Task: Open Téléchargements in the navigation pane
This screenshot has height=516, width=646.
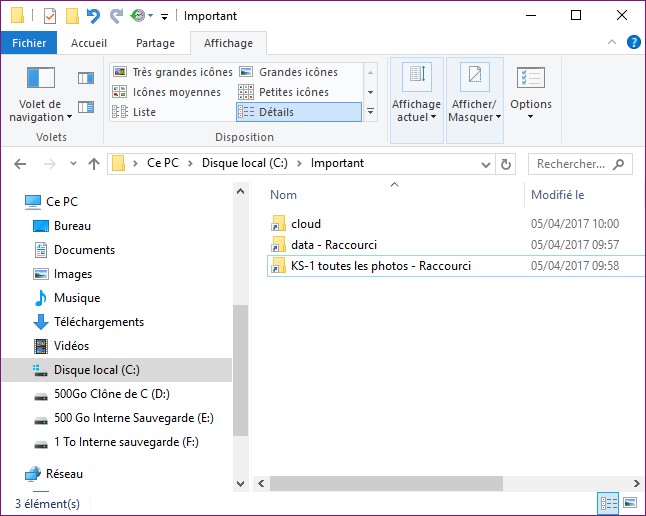Action: coord(98,322)
